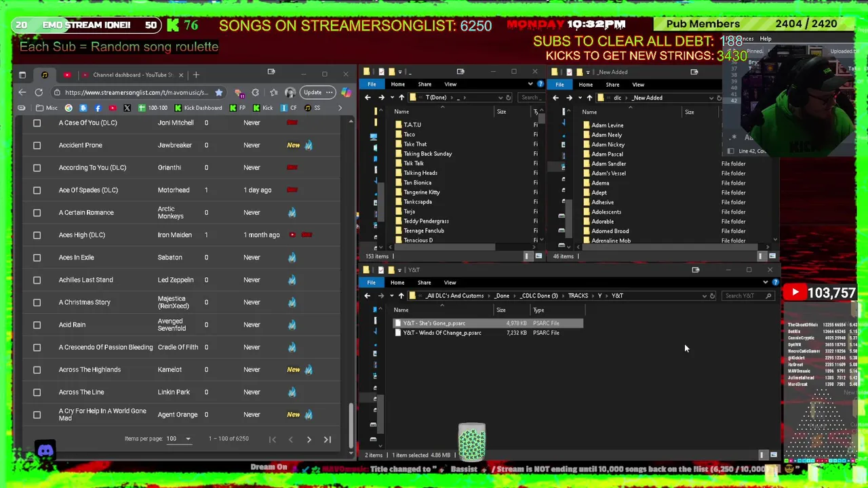Open the SS bookmark
This screenshot has height=488, width=868.
pos(313,108)
